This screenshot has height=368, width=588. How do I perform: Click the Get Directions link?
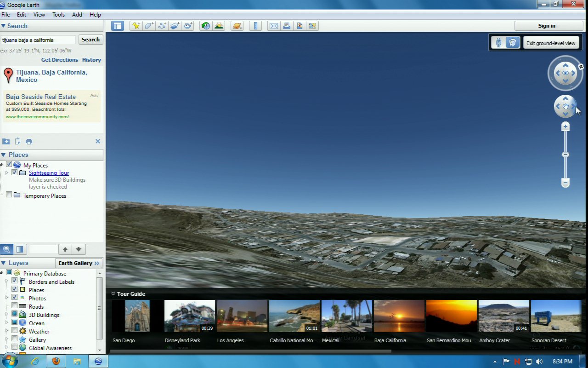click(60, 60)
